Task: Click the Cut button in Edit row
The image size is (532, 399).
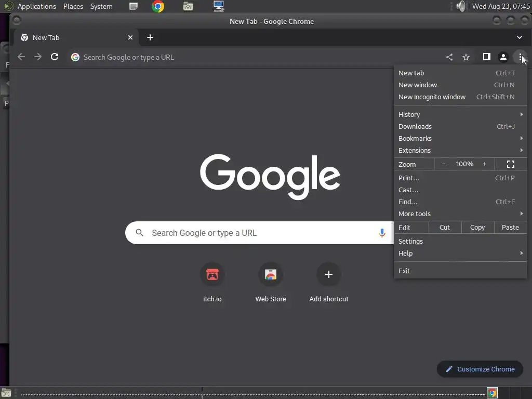Action: point(445,228)
